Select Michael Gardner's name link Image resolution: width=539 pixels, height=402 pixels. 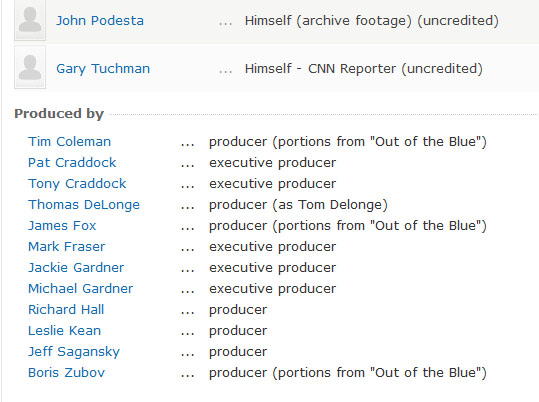pyautogui.click(x=80, y=289)
